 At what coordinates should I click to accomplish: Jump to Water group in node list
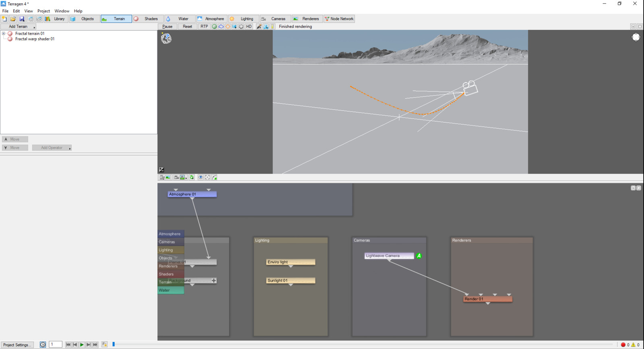point(171,290)
